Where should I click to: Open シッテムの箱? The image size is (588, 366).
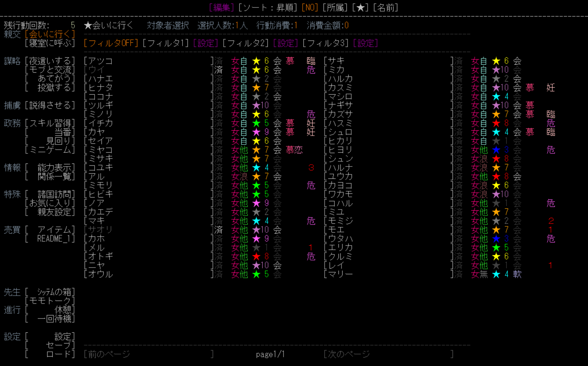(50, 292)
